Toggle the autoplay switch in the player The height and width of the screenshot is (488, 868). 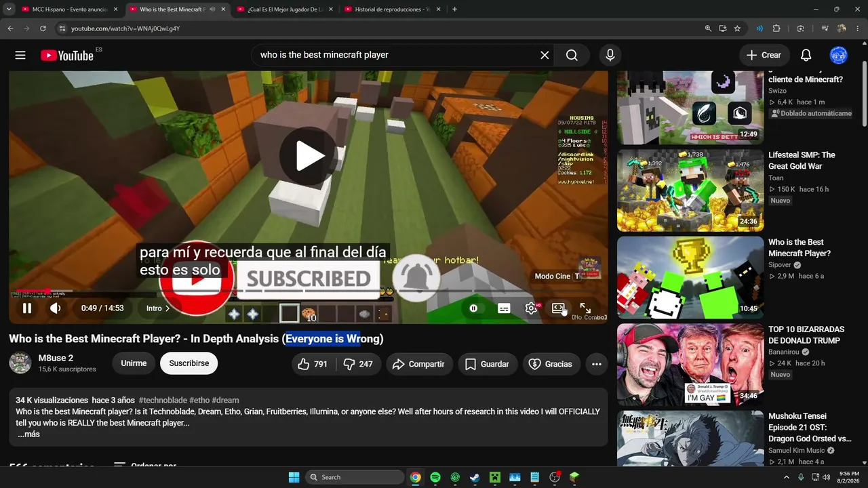click(x=473, y=308)
